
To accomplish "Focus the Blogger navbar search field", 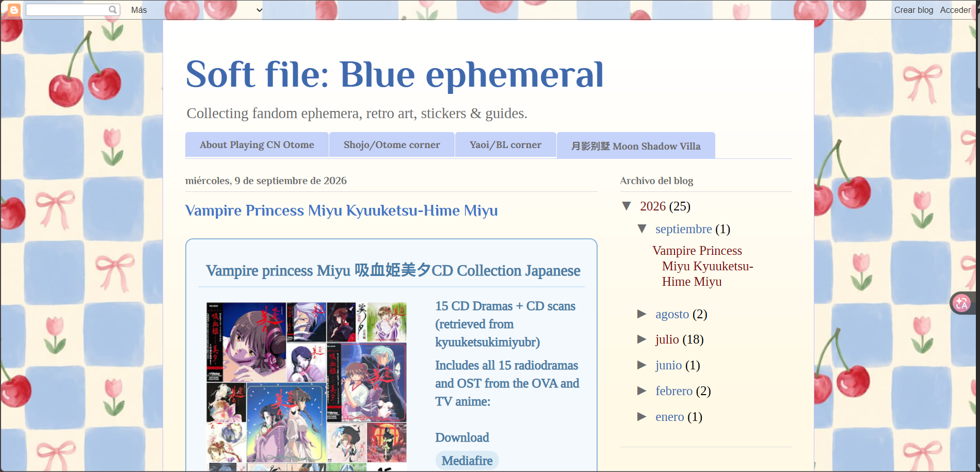I will click(73, 10).
